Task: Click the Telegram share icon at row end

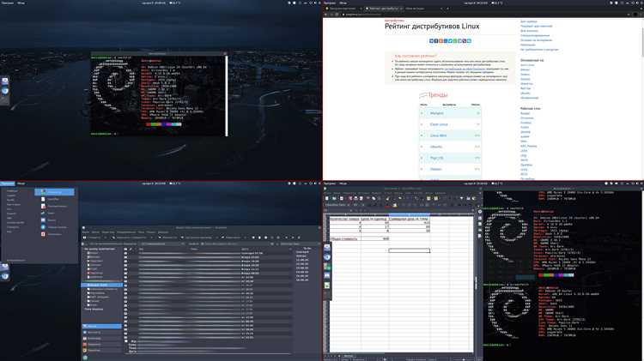Action: (x=469, y=41)
